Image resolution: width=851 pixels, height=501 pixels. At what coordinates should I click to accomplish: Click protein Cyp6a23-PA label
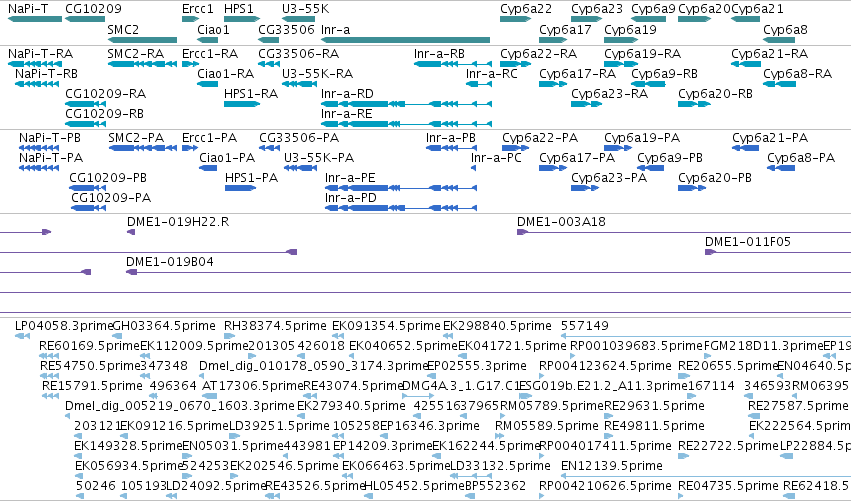tap(609, 177)
